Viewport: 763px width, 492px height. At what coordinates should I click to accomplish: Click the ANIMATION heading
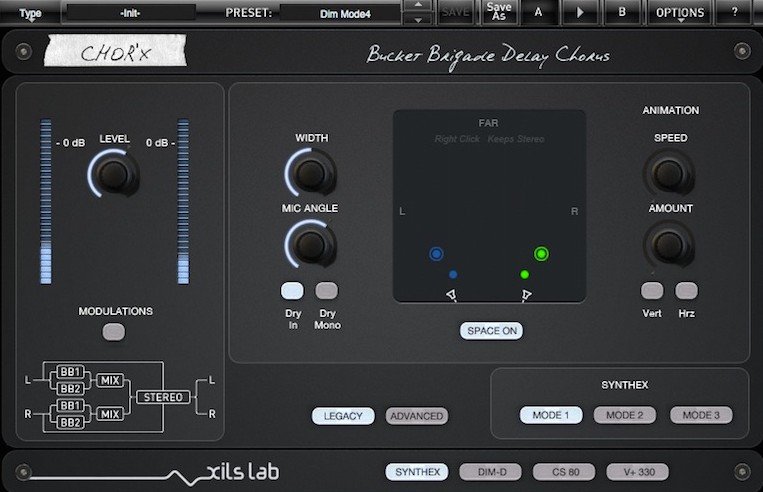671,110
